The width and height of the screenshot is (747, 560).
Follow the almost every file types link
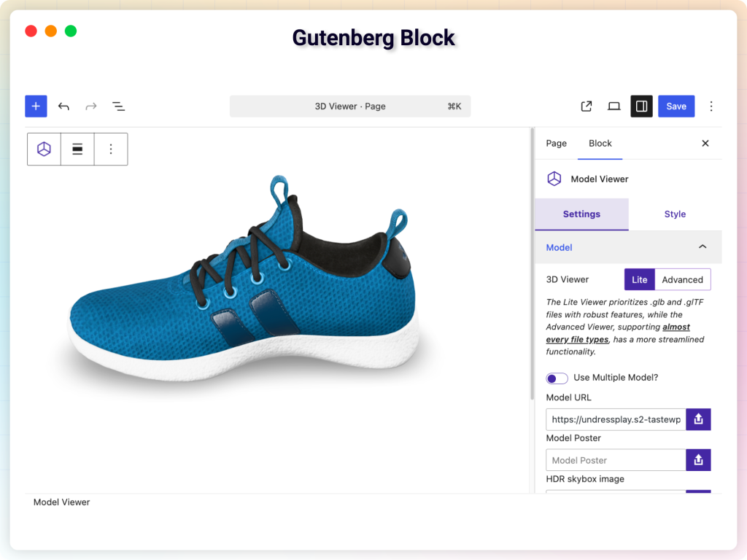576,339
